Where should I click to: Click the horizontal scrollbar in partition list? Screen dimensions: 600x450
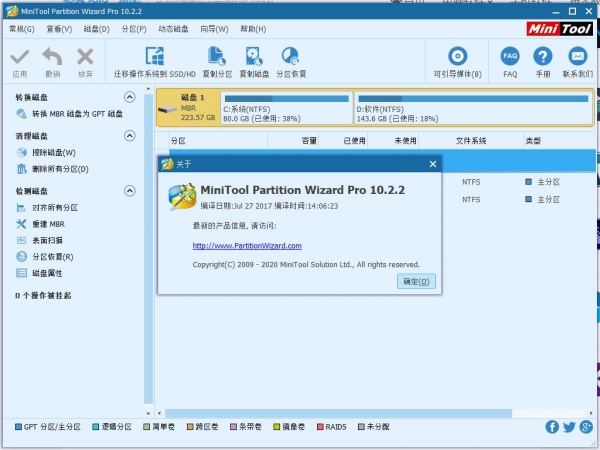338,413
